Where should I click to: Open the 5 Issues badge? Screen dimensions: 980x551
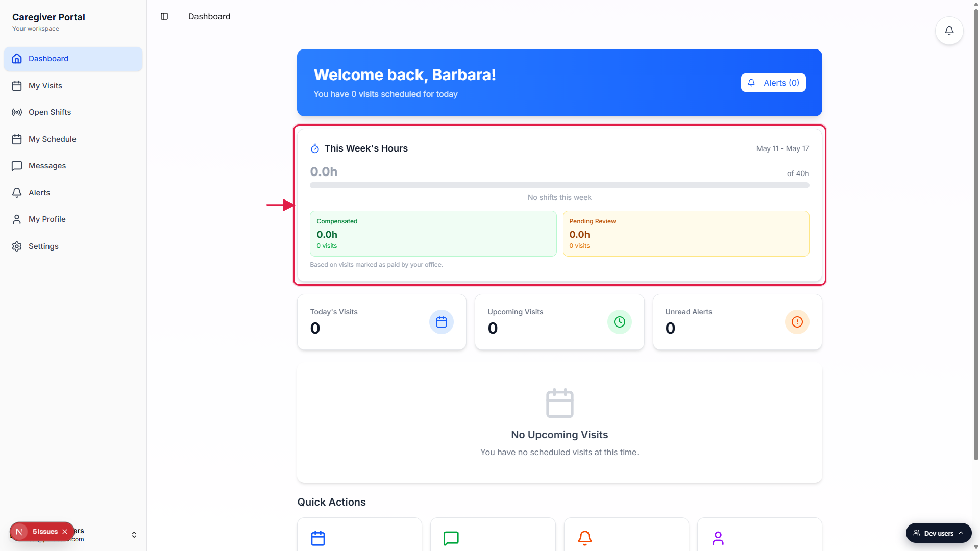[45, 532]
